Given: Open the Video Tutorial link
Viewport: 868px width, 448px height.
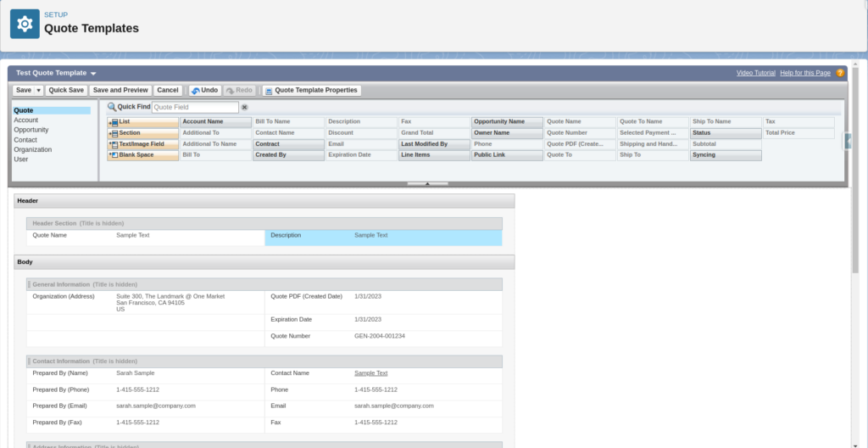Looking at the screenshot, I should [755, 73].
